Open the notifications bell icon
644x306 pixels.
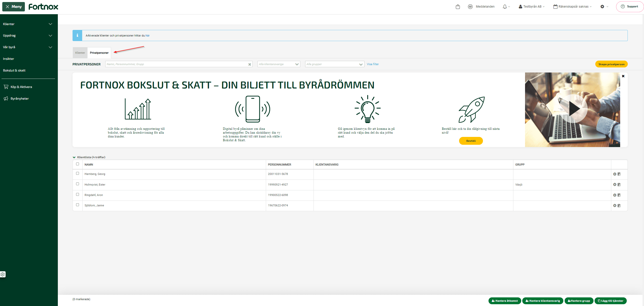[504, 7]
